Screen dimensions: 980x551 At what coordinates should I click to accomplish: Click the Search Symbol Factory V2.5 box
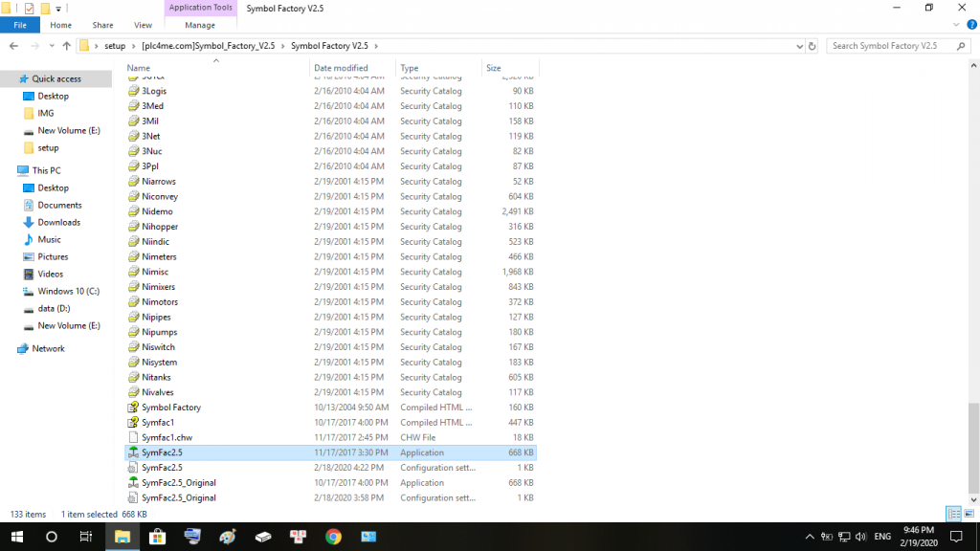point(890,45)
